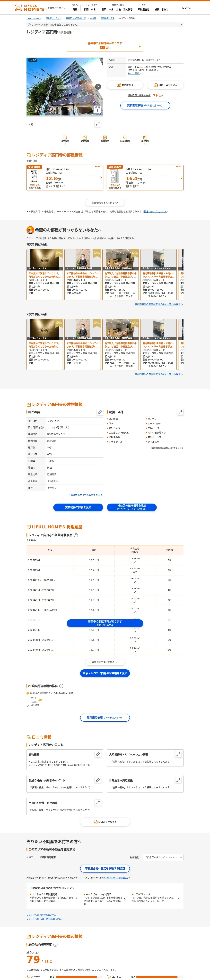Click 口コミを投稿する button

105,822
